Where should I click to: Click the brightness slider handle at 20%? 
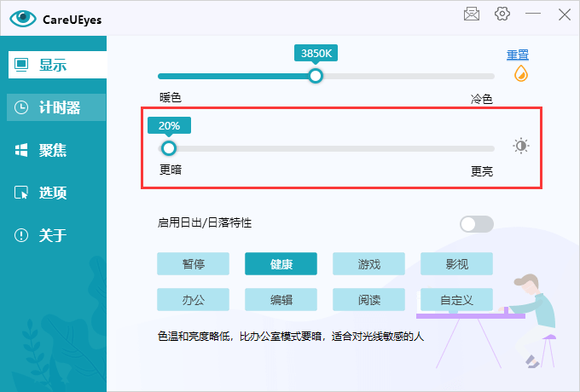coord(169,147)
